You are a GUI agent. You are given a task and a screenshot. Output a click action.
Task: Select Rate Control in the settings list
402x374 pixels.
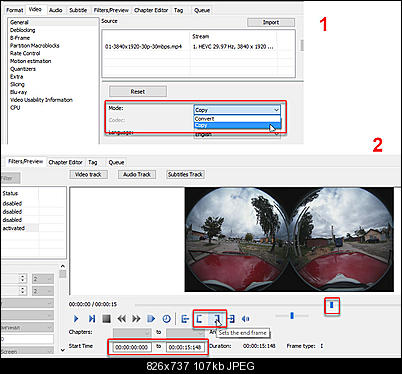point(25,53)
